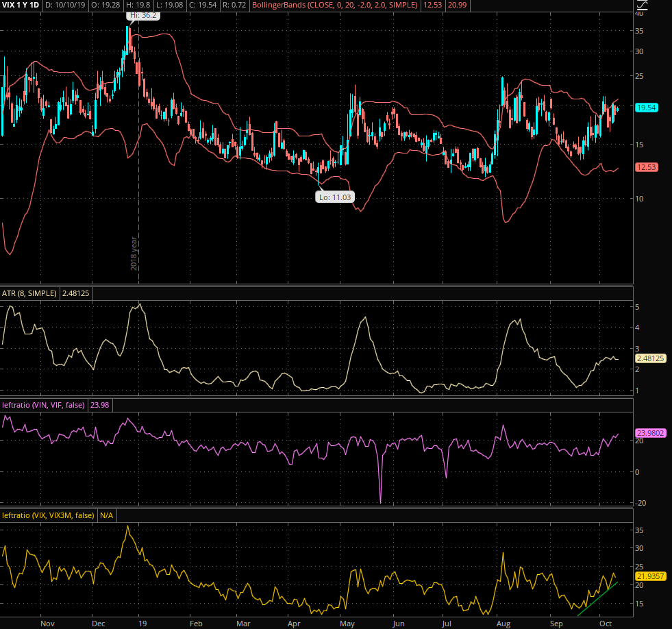Click the leftratio (VIN, VIF, false) label

pyautogui.click(x=44, y=405)
